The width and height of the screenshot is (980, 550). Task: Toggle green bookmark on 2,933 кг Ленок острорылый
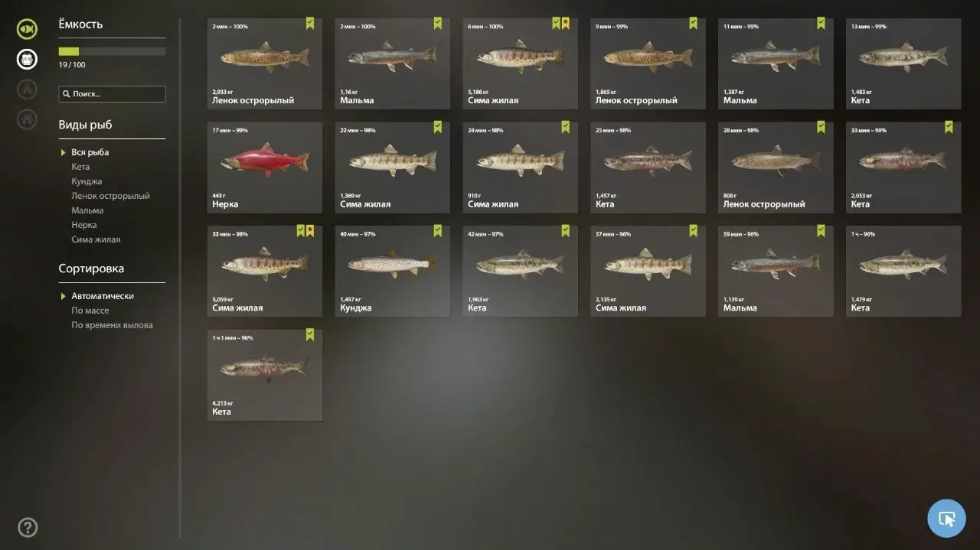click(x=309, y=24)
